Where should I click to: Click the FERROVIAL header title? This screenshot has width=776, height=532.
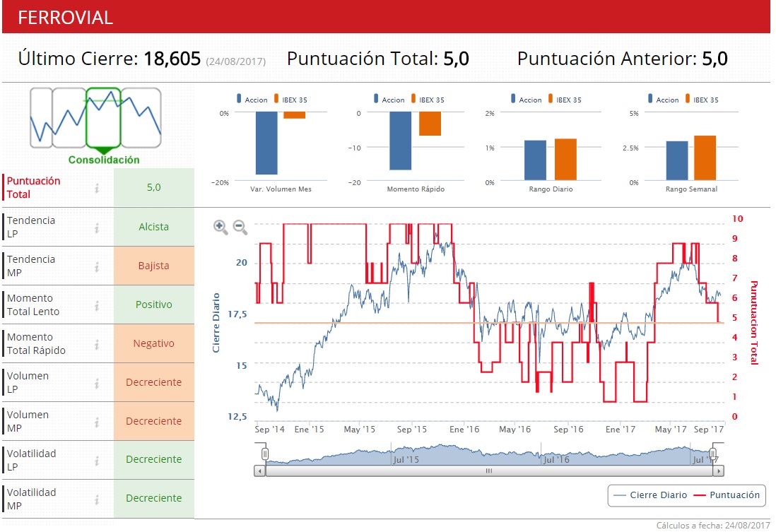[65, 18]
